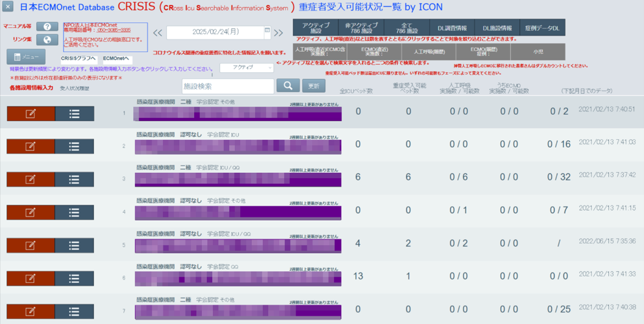Download case data via 症例データDL
This screenshot has height=324, width=644.
[543, 27]
